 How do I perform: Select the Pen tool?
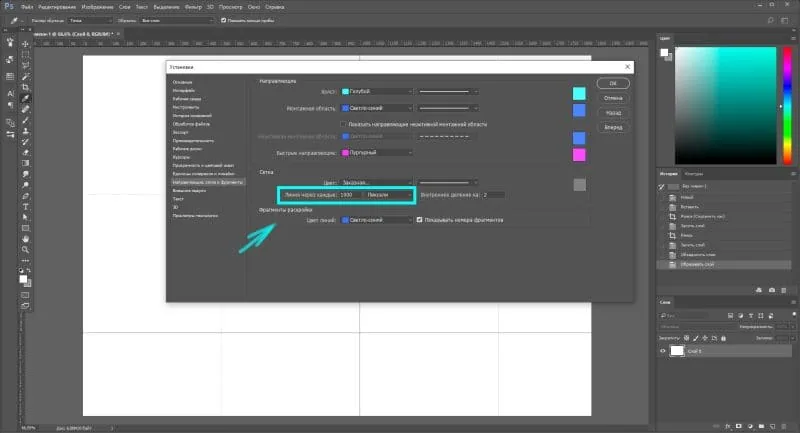(25, 196)
